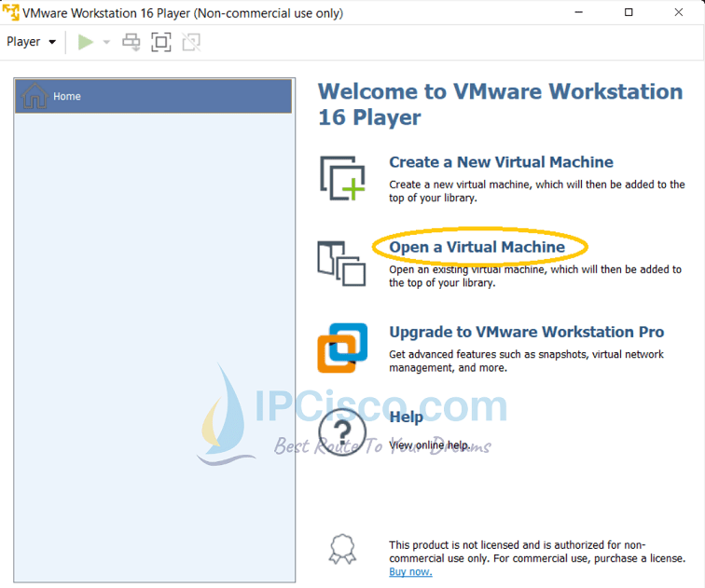705x588 pixels.
Task: Enter full screen mode icon
Action: [x=161, y=42]
